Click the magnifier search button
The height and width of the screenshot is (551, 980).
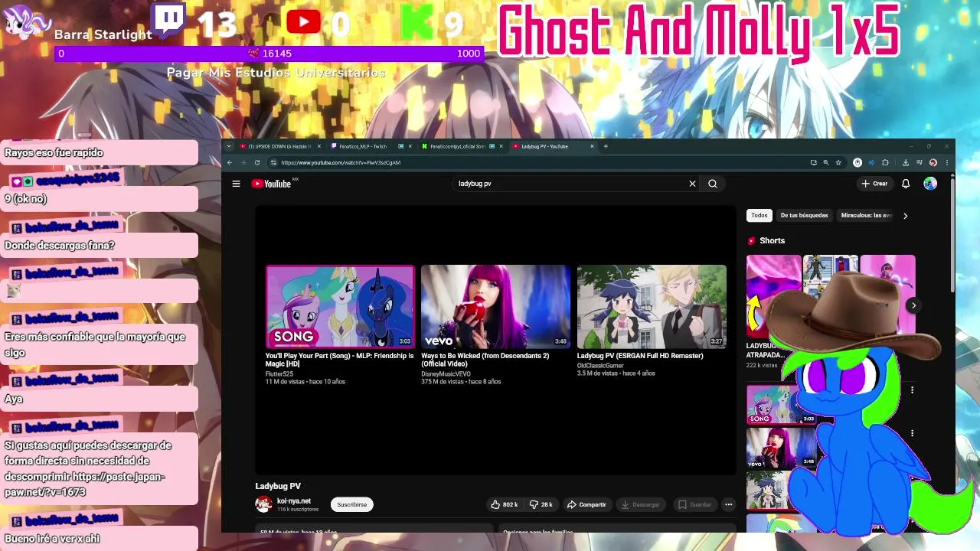[x=713, y=184]
